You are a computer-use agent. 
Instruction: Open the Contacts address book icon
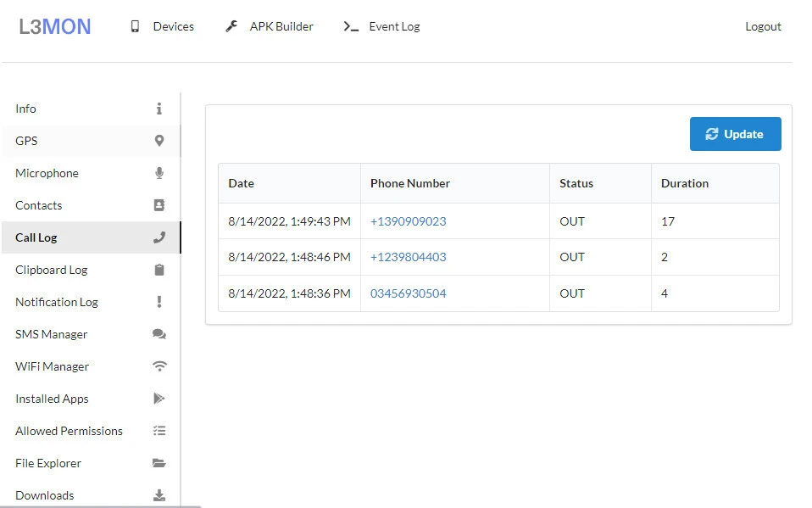[x=159, y=205]
